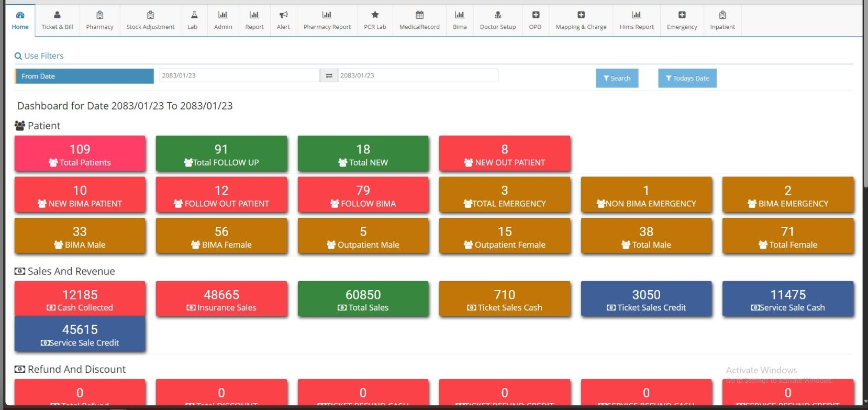Select the Pharmacy clipboard icon
The image size is (868, 410).
point(99,15)
